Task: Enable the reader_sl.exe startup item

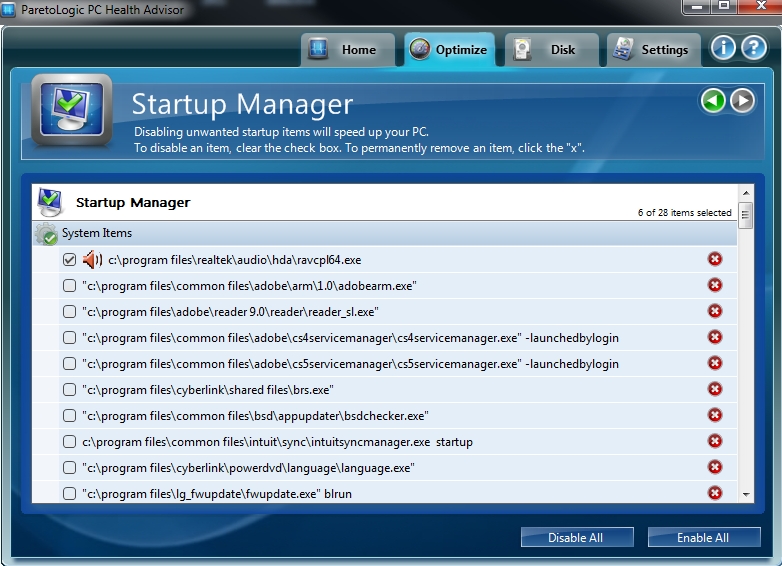Action: click(x=69, y=311)
